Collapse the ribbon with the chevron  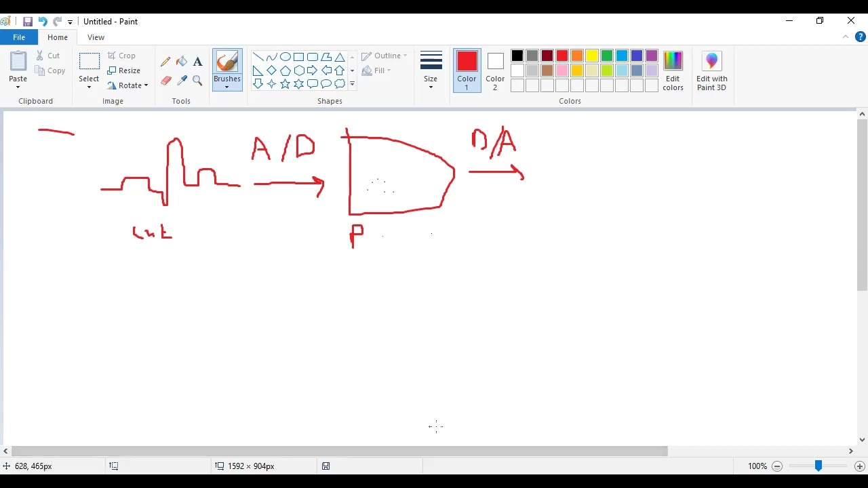(846, 37)
